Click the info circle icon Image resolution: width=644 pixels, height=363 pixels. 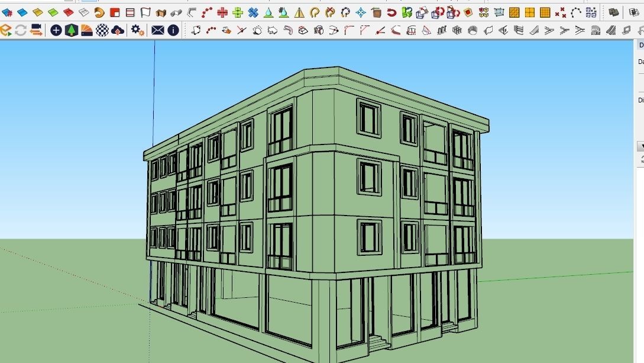173,30
